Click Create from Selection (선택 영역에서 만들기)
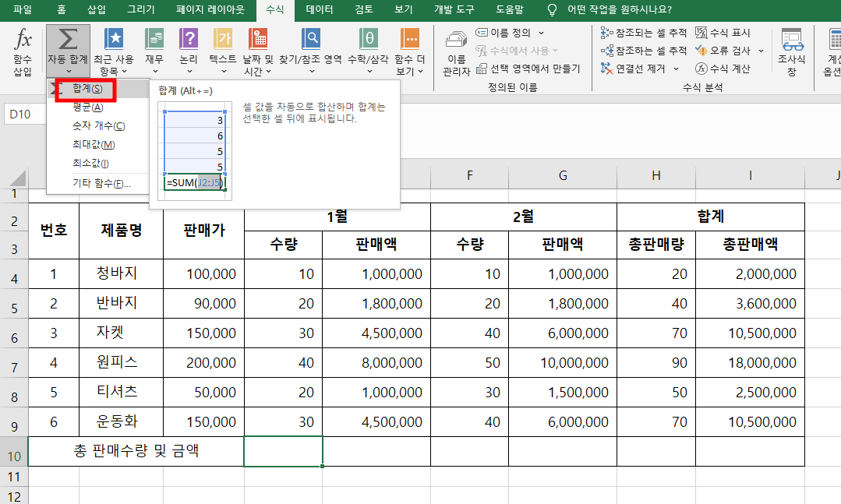Viewport: 841px width, 504px height. tap(528, 69)
